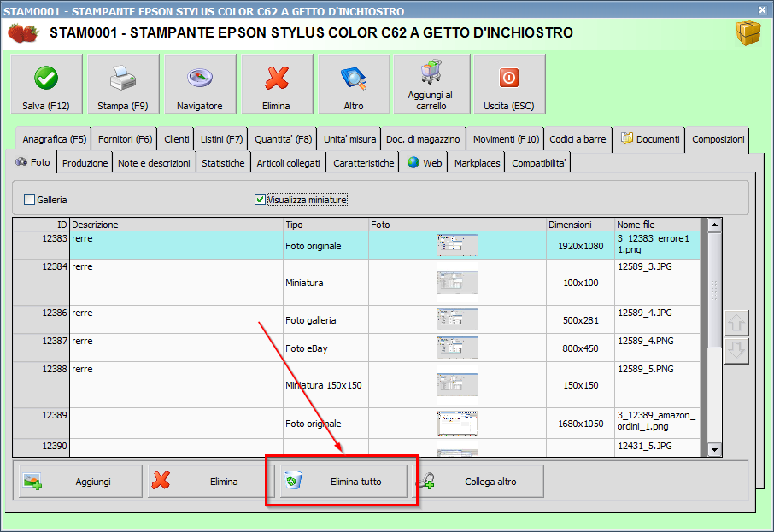Click the Dimensioni column header
The height and width of the screenshot is (532, 774).
point(581,225)
